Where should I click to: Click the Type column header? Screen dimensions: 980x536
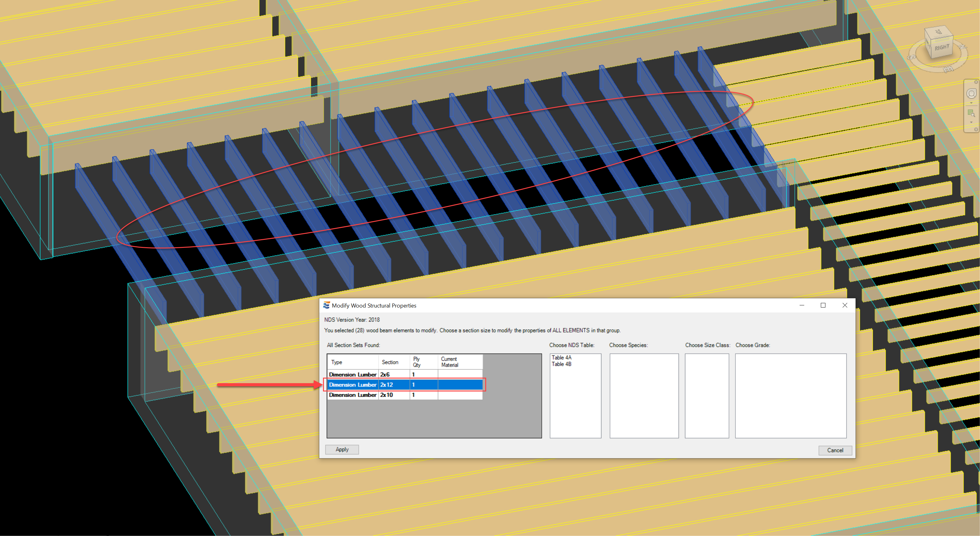pos(353,362)
